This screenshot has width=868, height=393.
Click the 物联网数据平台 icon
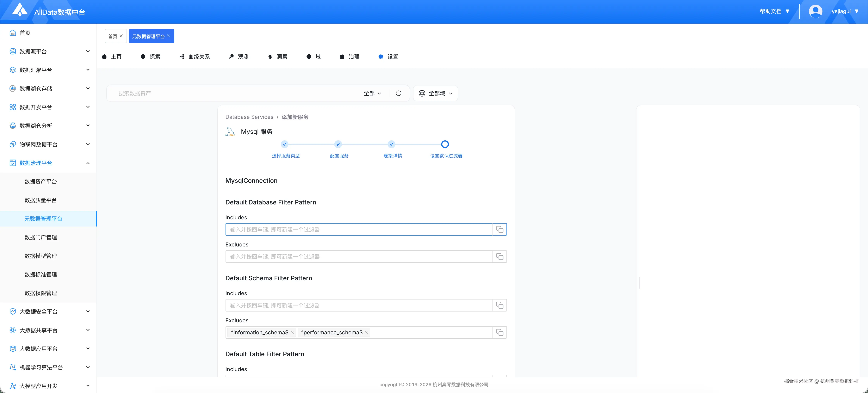pyautogui.click(x=13, y=144)
